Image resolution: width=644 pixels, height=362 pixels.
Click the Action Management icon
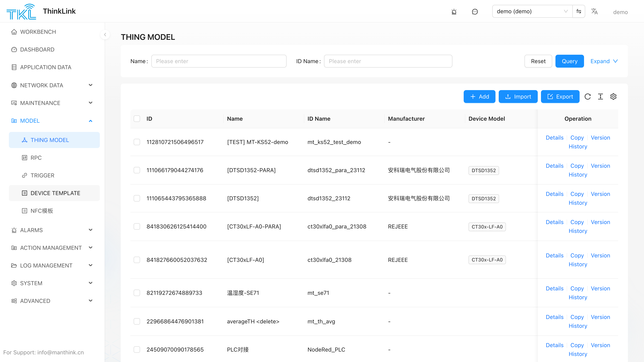click(14, 248)
